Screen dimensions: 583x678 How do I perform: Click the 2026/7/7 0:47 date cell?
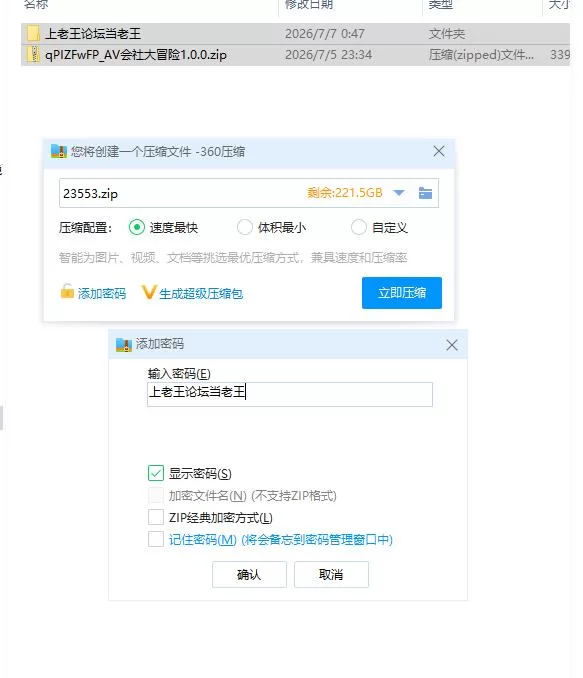pos(325,34)
